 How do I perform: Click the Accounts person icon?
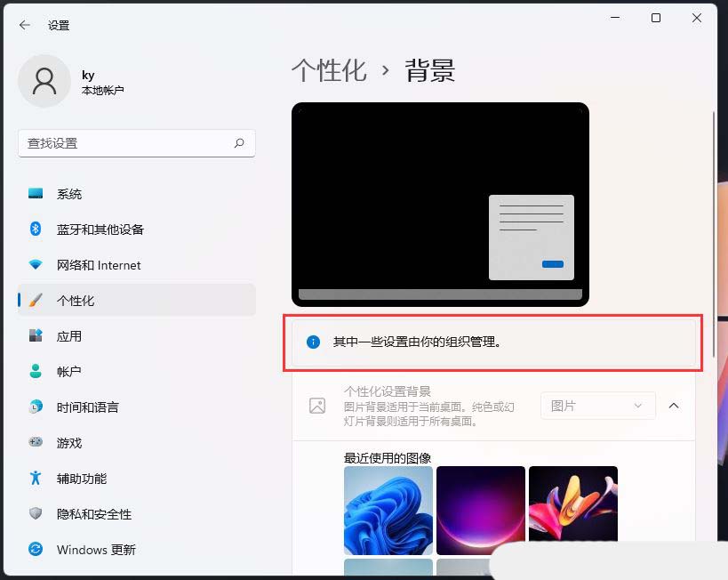click(36, 372)
